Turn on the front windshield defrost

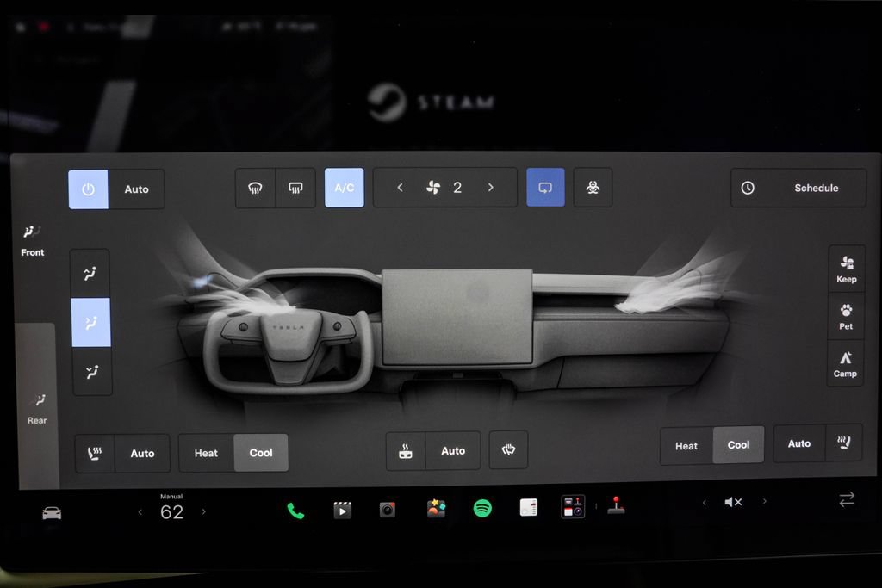point(255,189)
